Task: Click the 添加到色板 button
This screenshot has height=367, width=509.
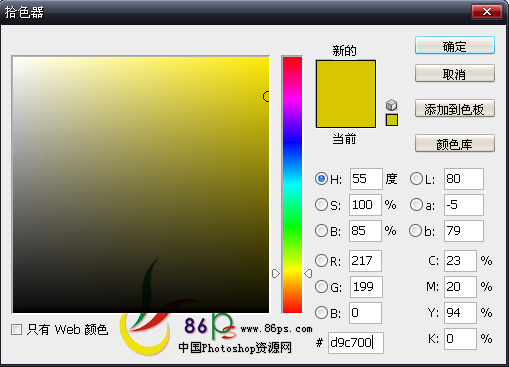Action: pos(455,108)
